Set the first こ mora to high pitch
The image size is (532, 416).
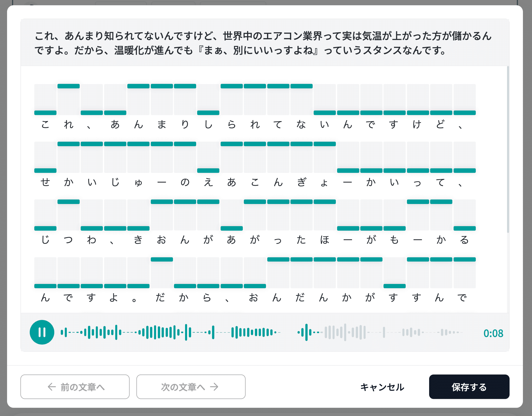pos(45,86)
